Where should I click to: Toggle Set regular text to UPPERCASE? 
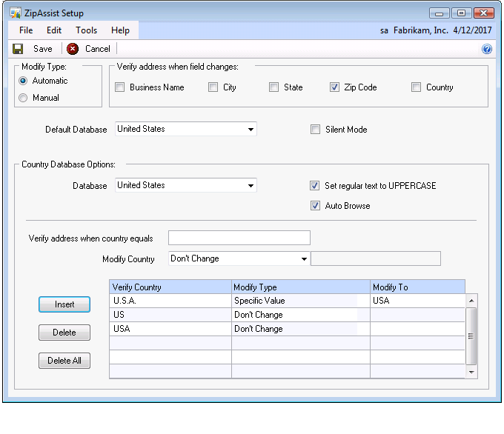pos(314,185)
